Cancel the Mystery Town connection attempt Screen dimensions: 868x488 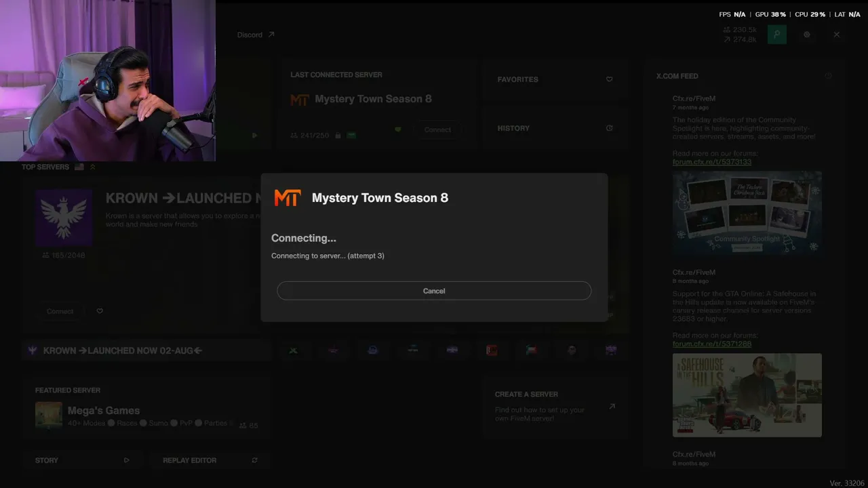(x=434, y=291)
